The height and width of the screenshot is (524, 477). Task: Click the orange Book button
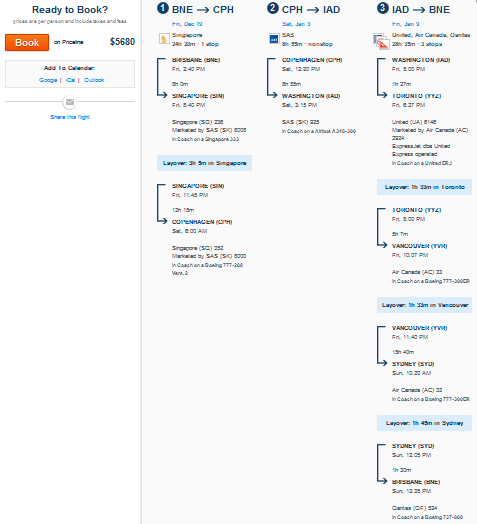pyautogui.click(x=27, y=42)
